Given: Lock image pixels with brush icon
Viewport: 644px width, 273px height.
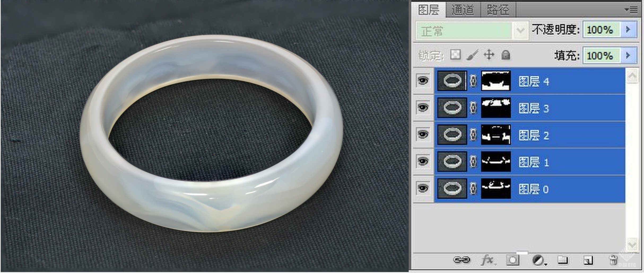Looking at the screenshot, I should (472, 55).
